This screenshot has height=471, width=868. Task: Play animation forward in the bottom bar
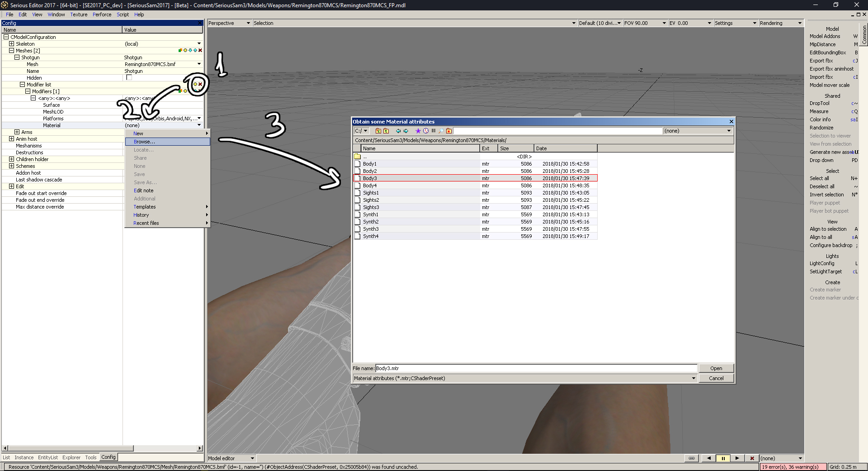pos(737,458)
